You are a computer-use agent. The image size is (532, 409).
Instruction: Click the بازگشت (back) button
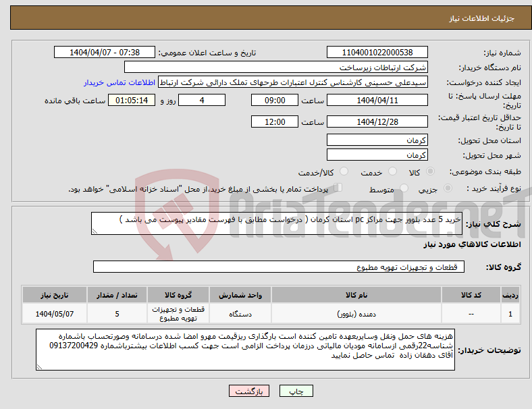click(x=249, y=391)
